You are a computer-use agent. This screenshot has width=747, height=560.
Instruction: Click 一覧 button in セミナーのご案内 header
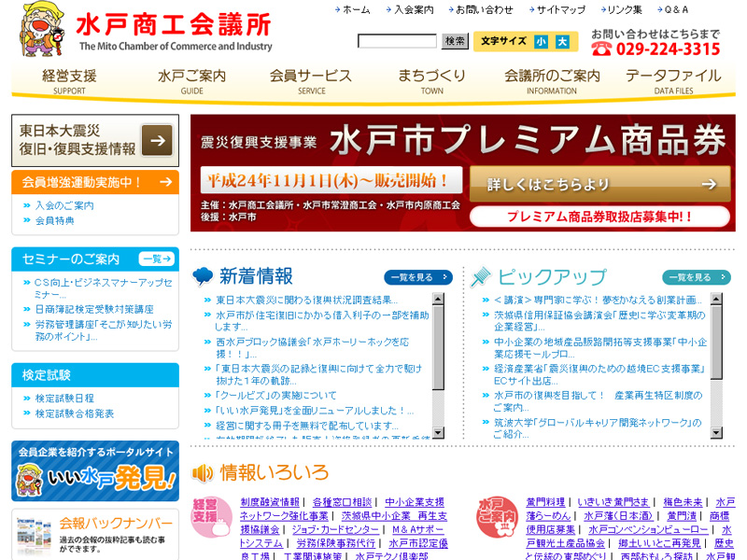click(157, 259)
